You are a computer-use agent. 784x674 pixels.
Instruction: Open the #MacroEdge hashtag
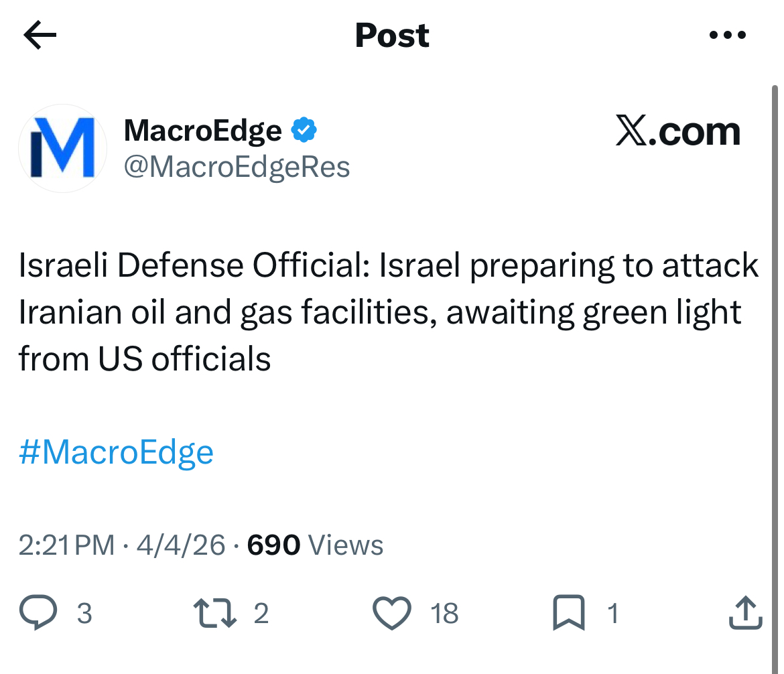[116, 452]
